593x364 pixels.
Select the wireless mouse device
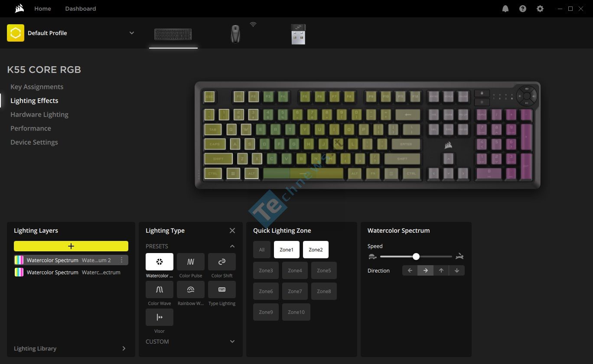(x=235, y=34)
